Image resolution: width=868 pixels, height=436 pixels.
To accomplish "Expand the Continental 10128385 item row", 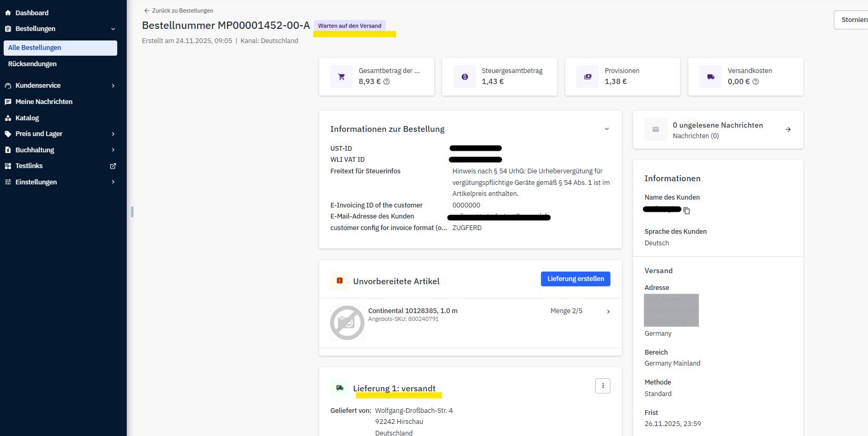I will point(608,312).
